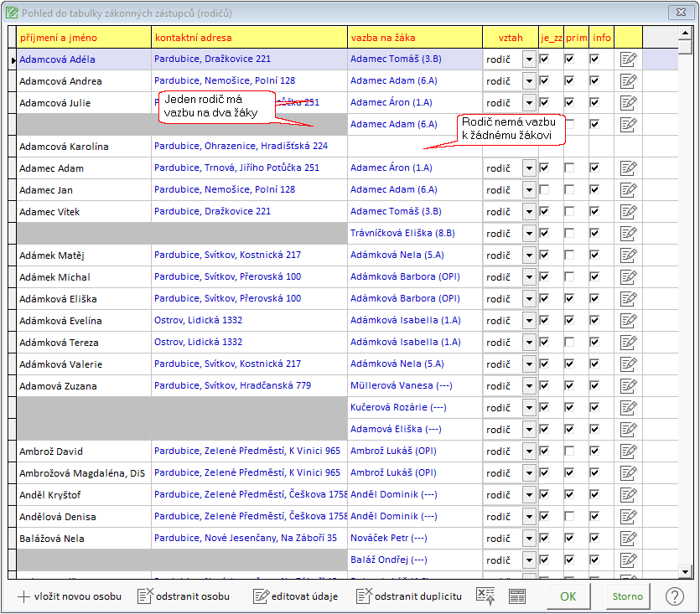Image resolution: width=700 pixels, height=614 pixels.
Task: Click 'odstranit duplicitu' button
Action: (409, 596)
